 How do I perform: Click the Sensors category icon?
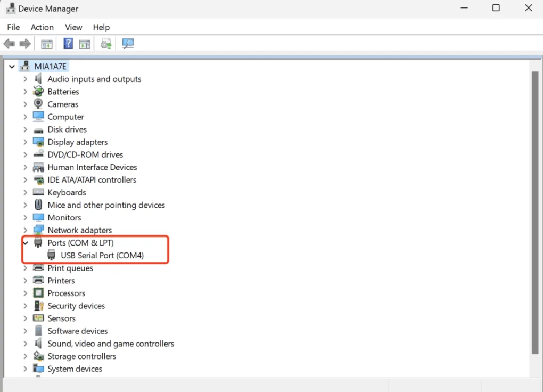(38, 318)
